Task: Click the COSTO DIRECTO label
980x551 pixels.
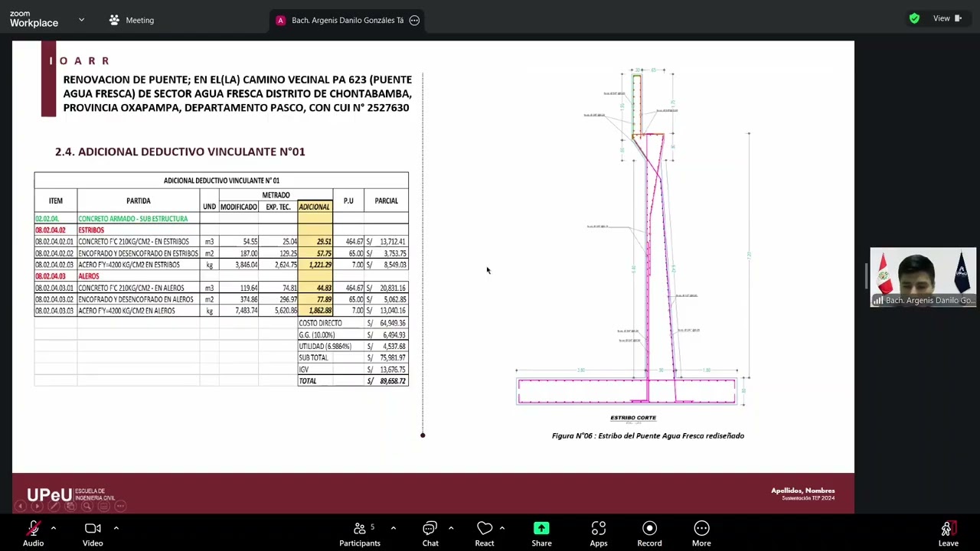Action: pos(320,323)
